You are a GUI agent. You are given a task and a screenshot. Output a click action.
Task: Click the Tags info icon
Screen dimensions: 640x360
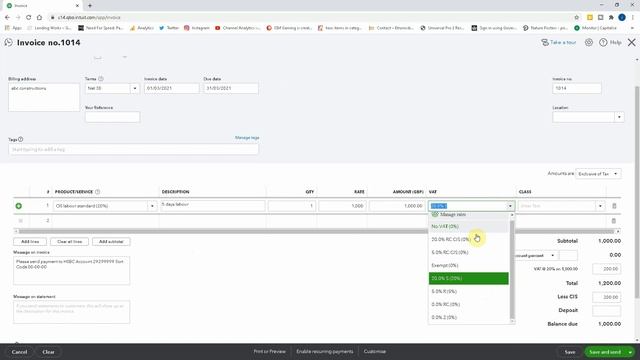tap(20, 140)
